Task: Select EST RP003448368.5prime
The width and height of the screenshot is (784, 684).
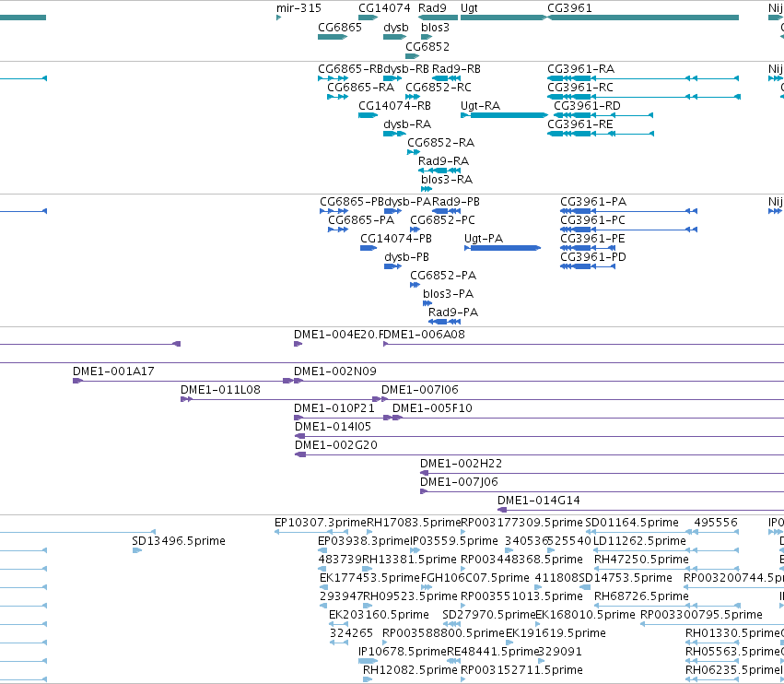Action: coord(463,569)
